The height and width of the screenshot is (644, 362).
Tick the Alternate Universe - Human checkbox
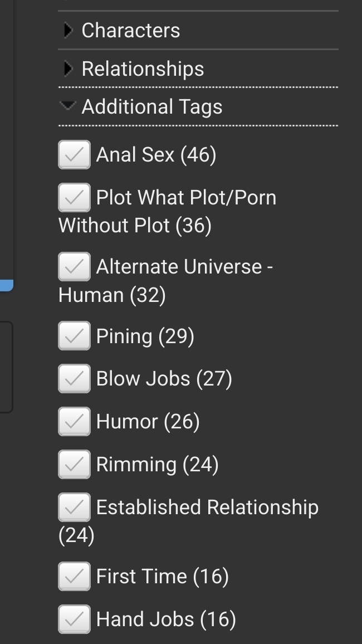(x=74, y=266)
